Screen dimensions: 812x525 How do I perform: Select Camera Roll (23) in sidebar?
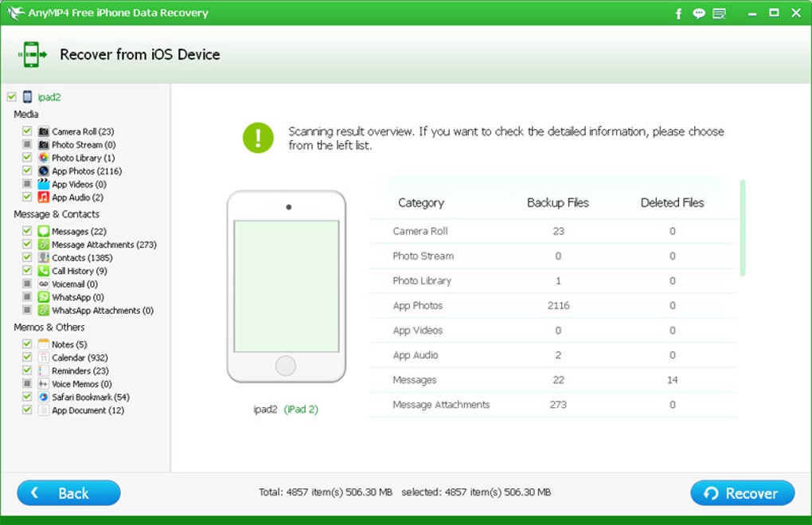[83, 131]
